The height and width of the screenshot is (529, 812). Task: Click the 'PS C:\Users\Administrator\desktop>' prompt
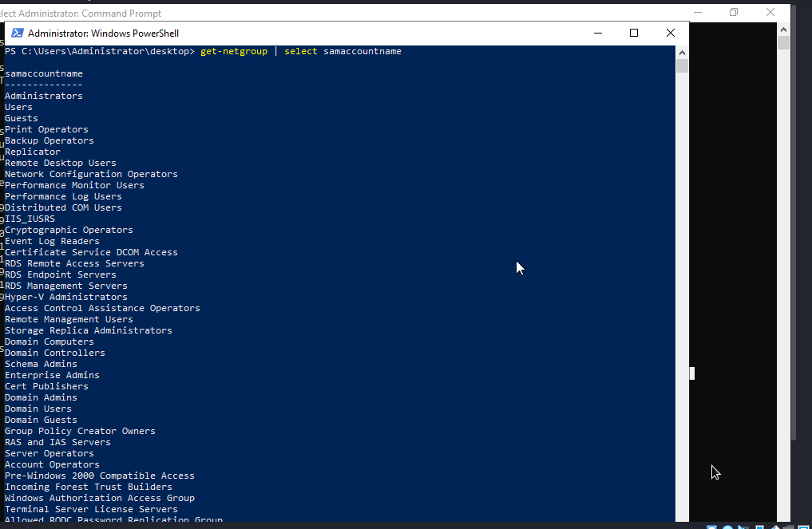pos(100,51)
